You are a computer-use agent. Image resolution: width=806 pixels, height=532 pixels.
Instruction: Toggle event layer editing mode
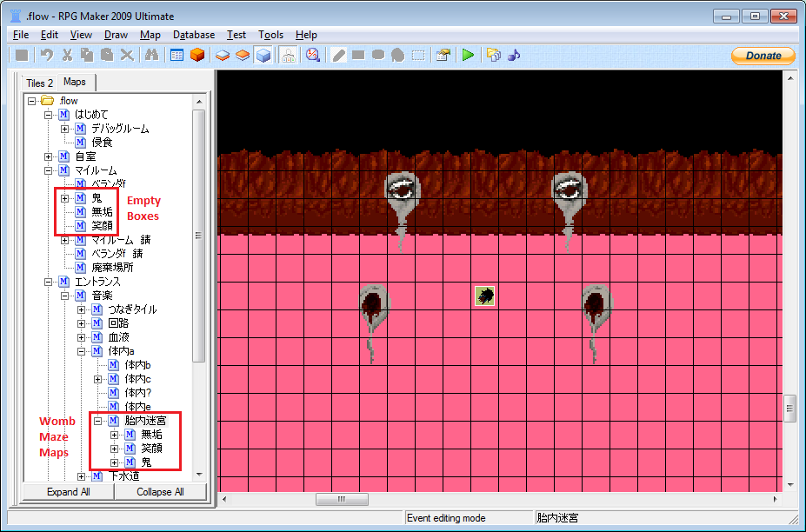pos(263,55)
